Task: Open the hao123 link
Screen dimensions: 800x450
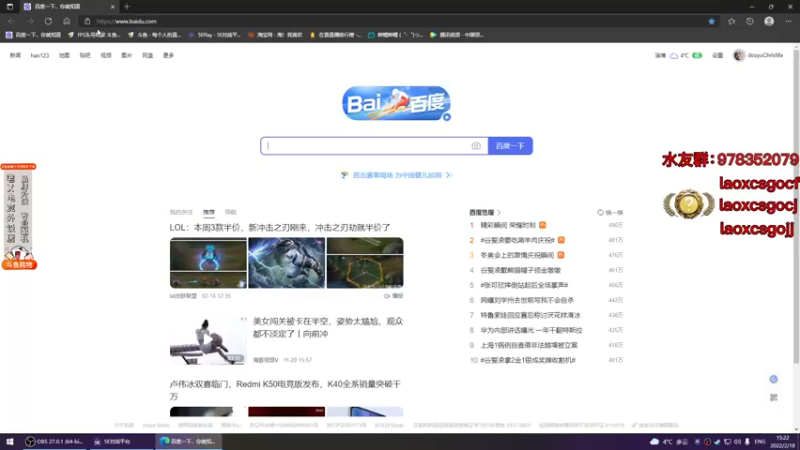Action: tap(40, 55)
